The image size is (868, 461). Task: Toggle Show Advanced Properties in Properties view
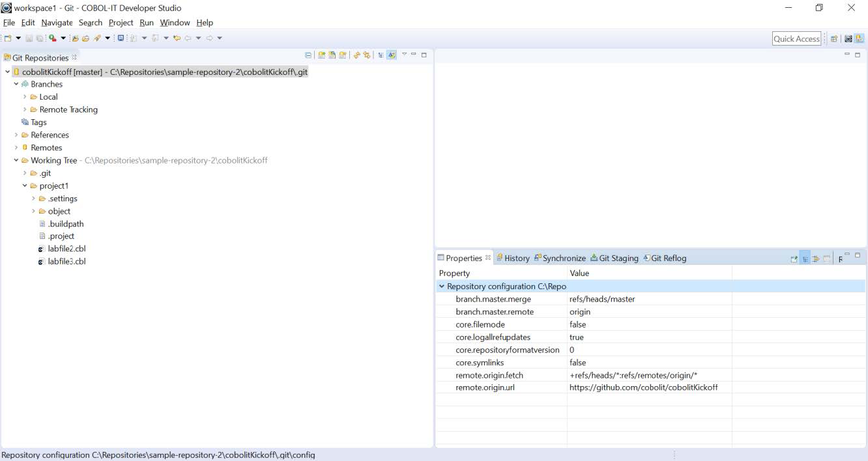coord(815,258)
